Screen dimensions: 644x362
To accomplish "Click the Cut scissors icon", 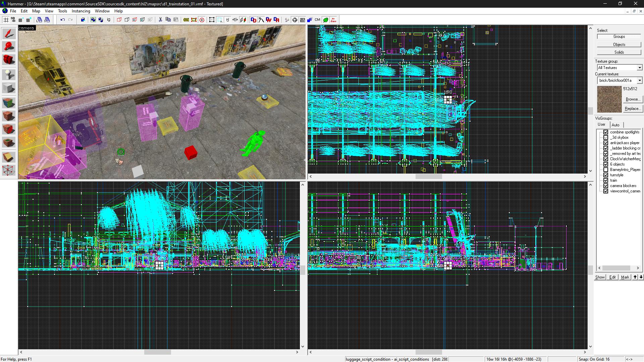I will click(160, 20).
